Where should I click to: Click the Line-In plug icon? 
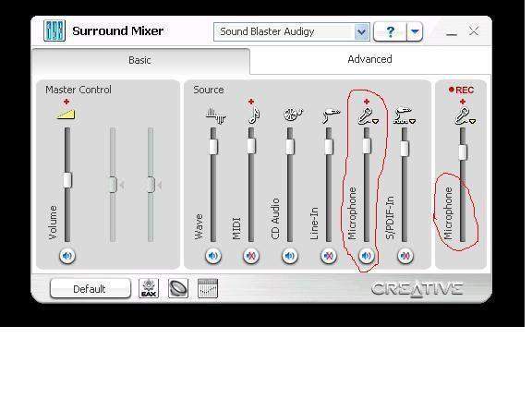click(331, 115)
